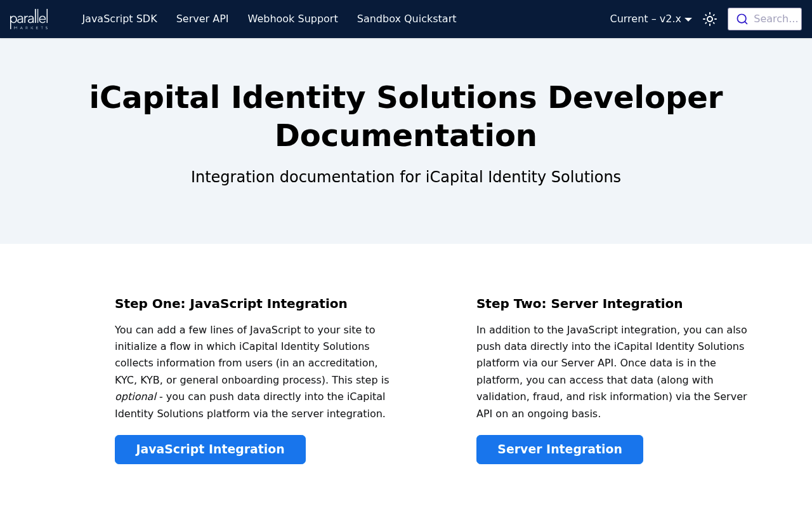Click the main Developer Documentation title
Viewport: 812px width, 508px height.
pyautogui.click(x=406, y=116)
